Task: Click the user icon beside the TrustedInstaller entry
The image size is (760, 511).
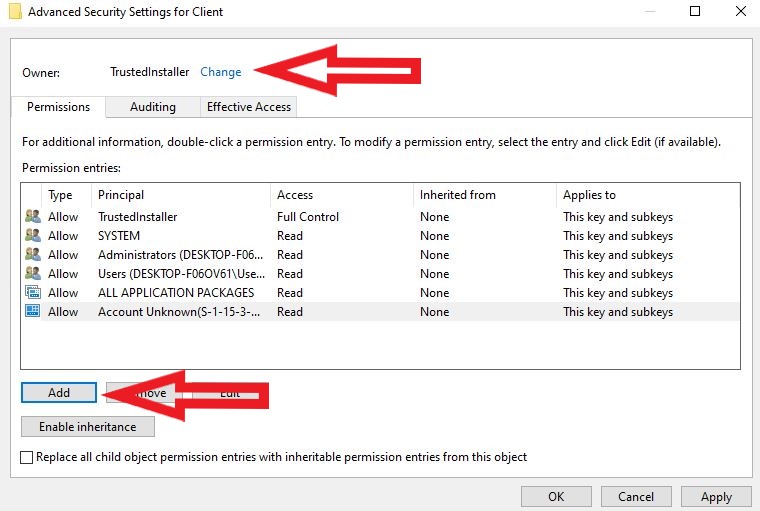Action: [32, 217]
